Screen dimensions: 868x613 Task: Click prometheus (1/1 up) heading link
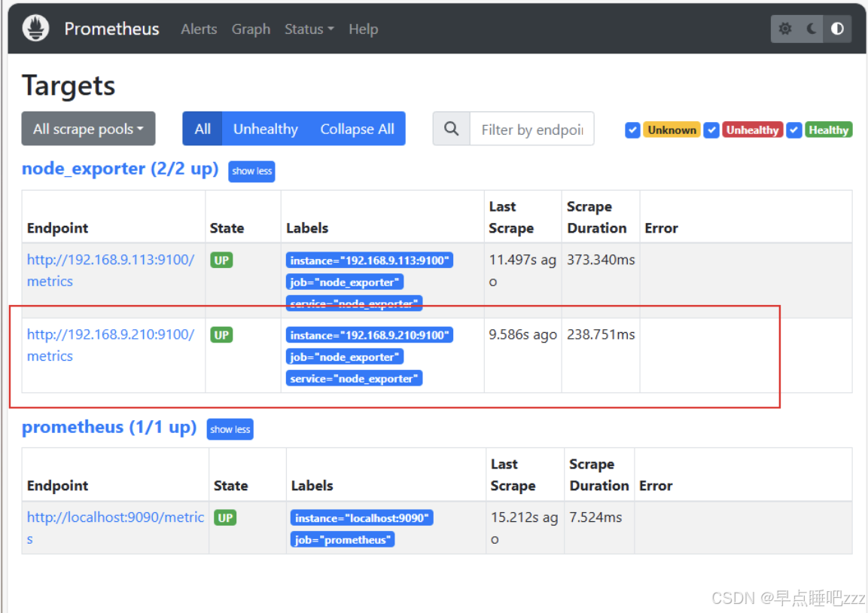pyautogui.click(x=109, y=427)
